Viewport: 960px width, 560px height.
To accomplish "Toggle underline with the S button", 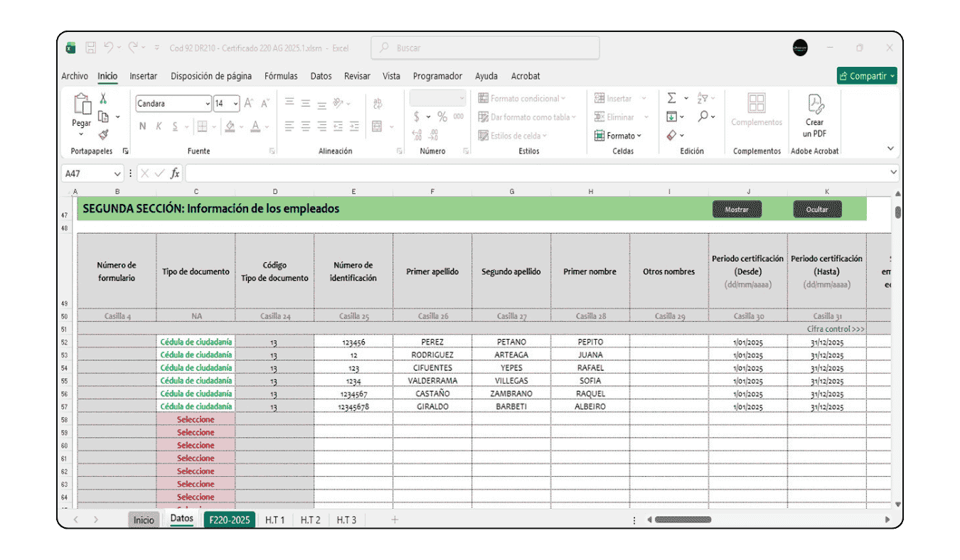I will (x=175, y=126).
